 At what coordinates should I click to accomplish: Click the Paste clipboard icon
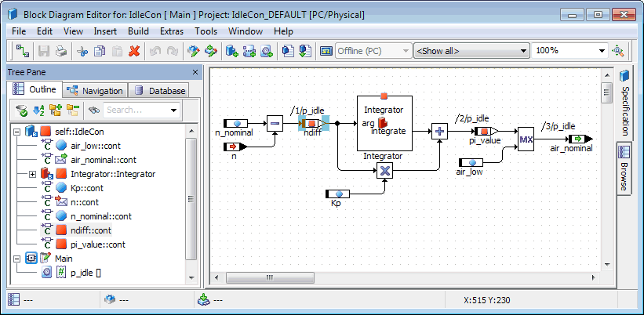pos(117,51)
